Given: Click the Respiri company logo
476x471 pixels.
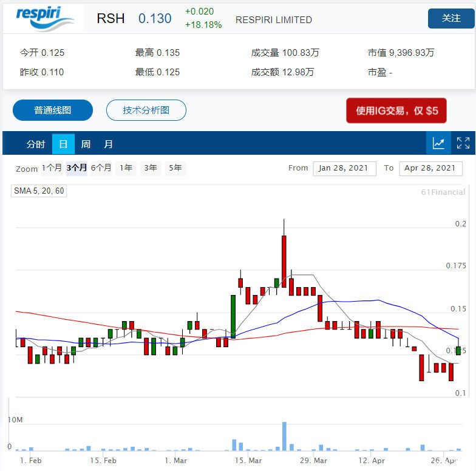Looking at the screenshot, I should 45,19.
